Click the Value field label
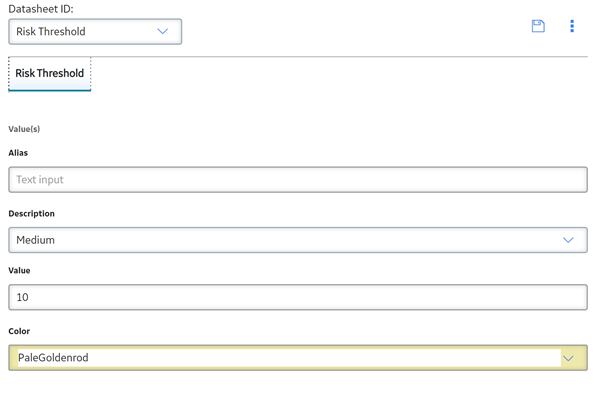The height and width of the screenshot is (398, 600). (19, 271)
